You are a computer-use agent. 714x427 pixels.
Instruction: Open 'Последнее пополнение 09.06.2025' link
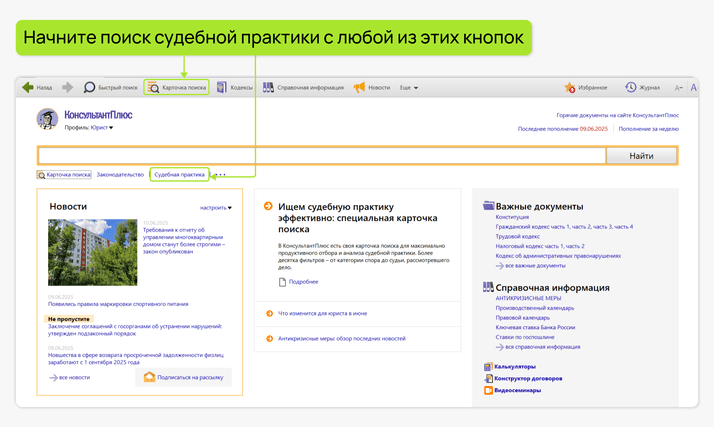coord(563,129)
